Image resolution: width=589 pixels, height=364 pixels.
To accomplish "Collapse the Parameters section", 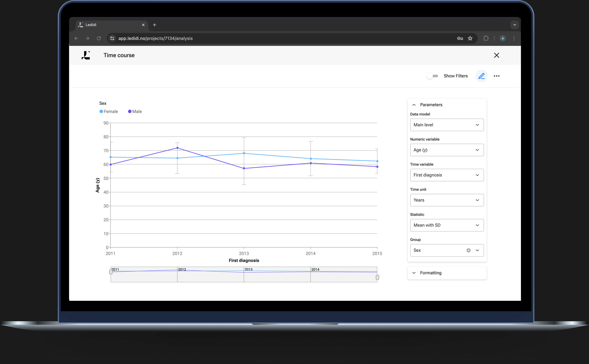I will point(414,105).
